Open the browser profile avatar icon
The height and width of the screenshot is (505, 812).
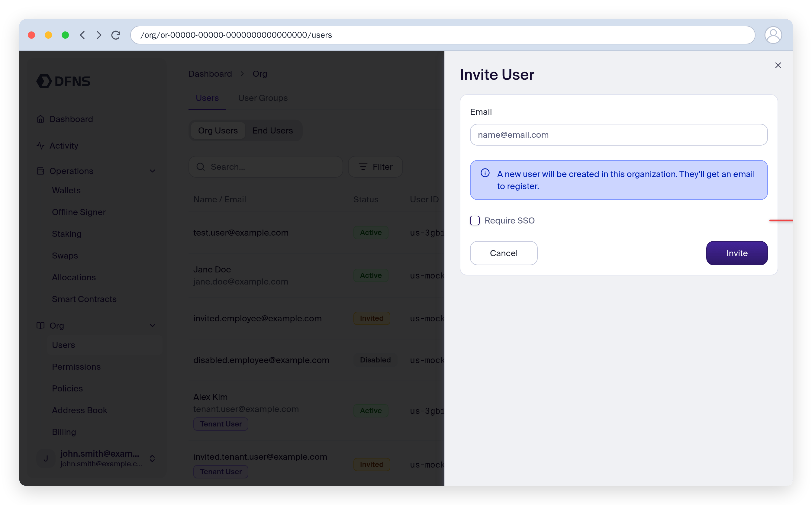pyautogui.click(x=773, y=35)
